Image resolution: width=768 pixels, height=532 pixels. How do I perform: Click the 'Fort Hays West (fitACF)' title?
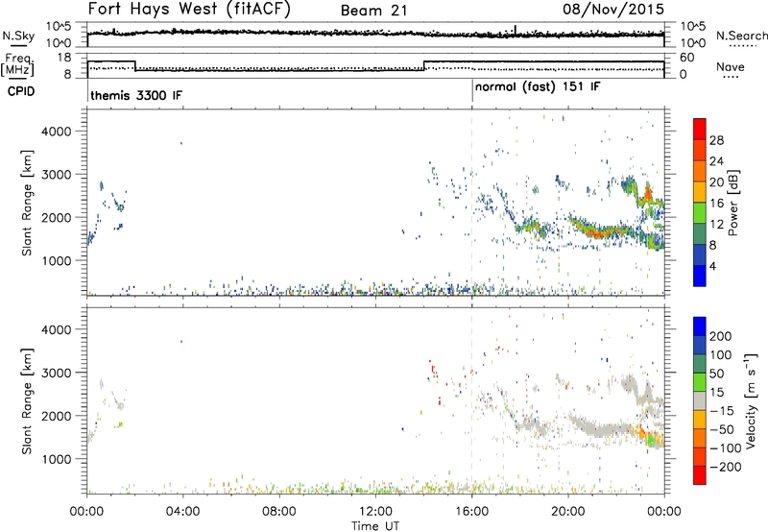[x=189, y=9]
